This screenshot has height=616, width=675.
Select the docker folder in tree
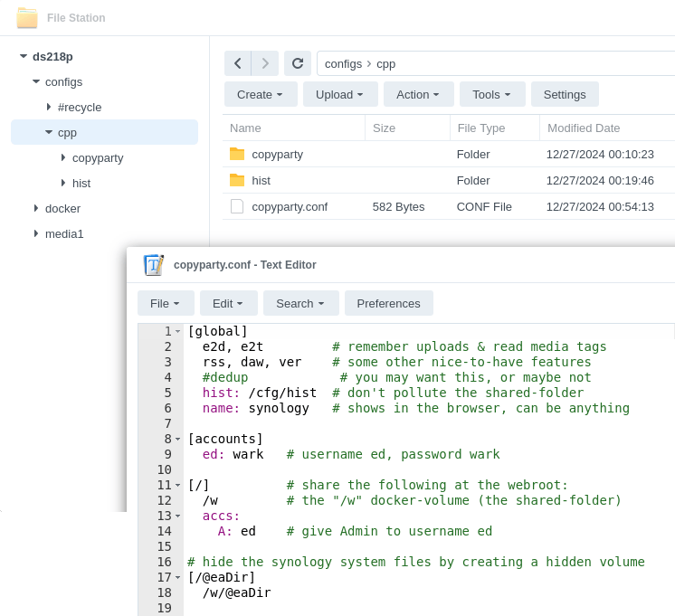[62, 208]
